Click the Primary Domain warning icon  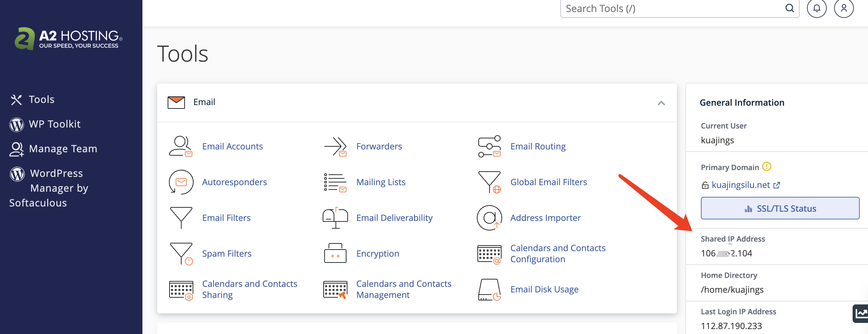767,167
